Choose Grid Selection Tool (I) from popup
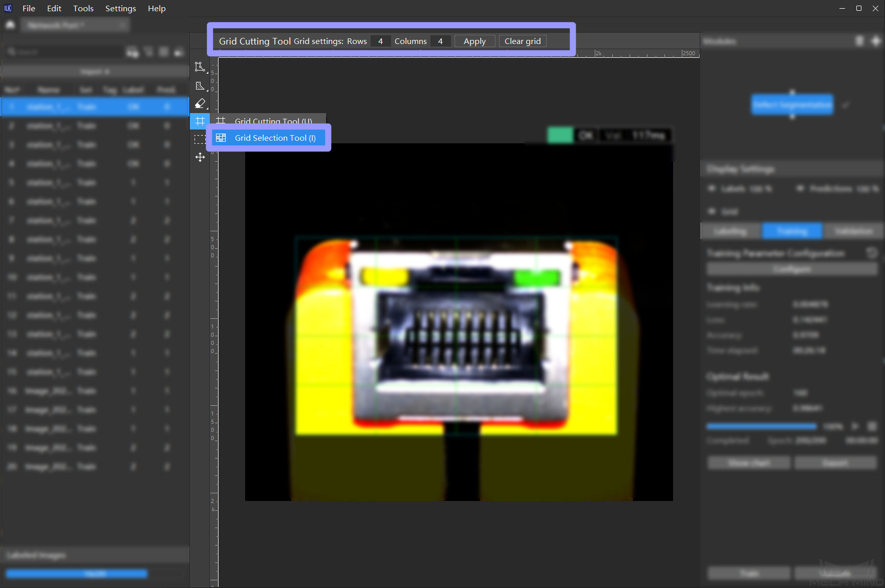 269,138
